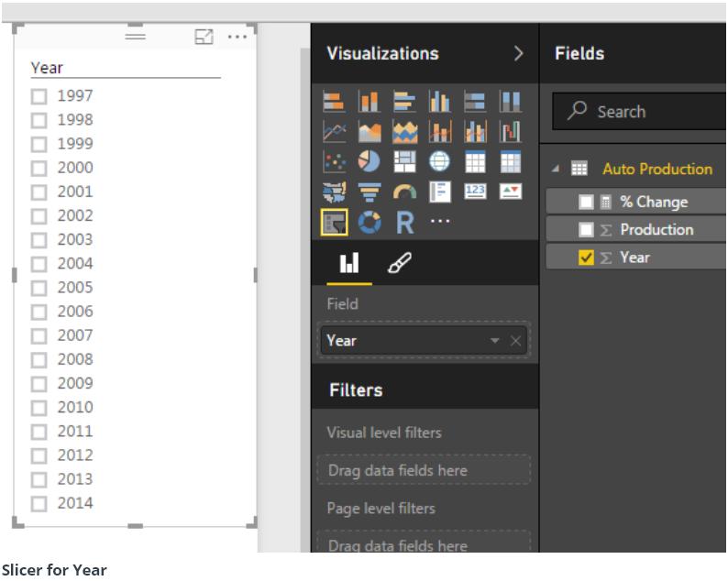Select the R script visual

coord(404,223)
